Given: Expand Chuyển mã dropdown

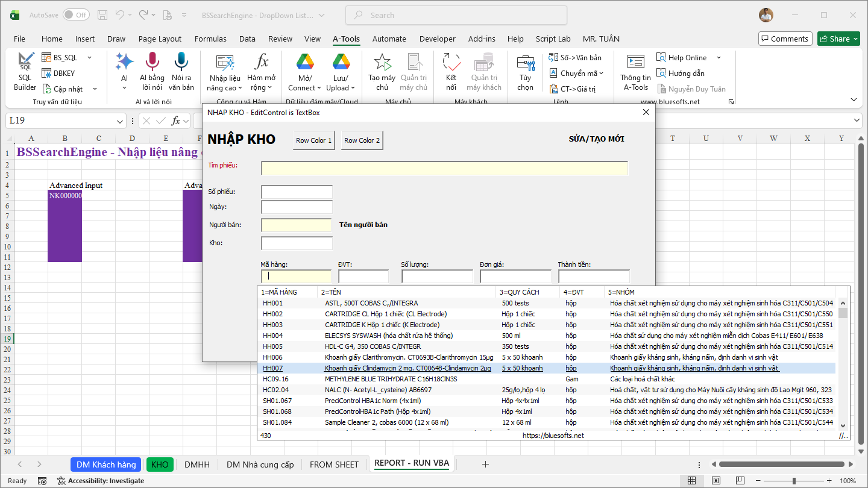Looking at the screenshot, I should 602,74.
